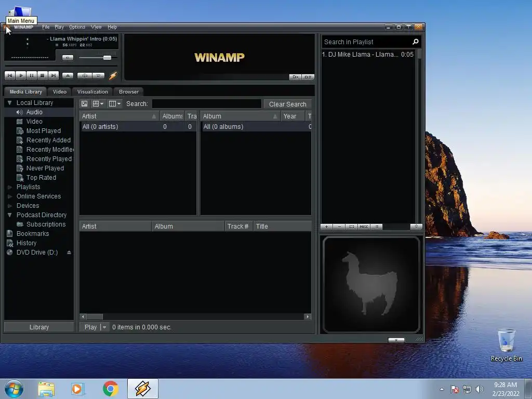Mute audio with speaker button
Screen dimensions: 532x399
pyautogui.click(x=68, y=58)
